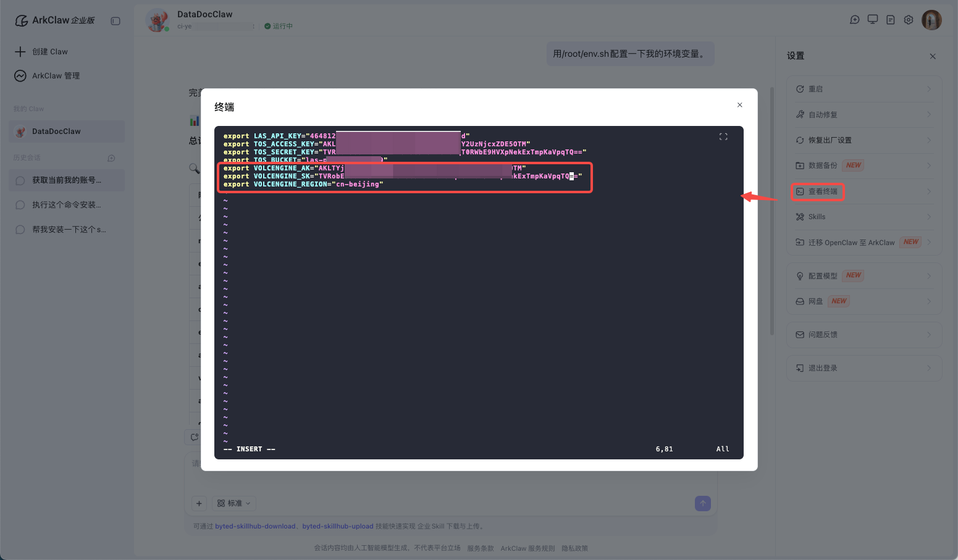This screenshot has width=958, height=560.
Task: Expand the 恢复出厂设置 row chevron
Action: coord(929,140)
